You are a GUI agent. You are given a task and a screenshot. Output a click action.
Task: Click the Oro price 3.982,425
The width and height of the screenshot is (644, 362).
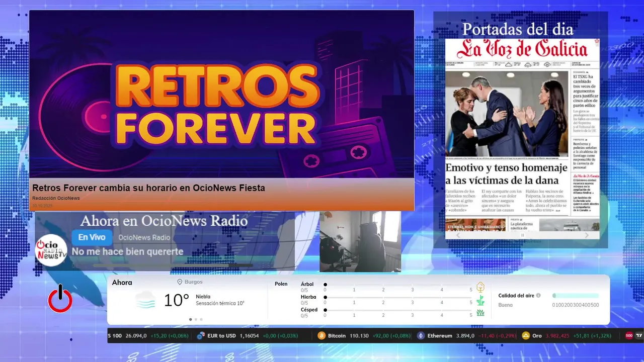(x=558, y=335)
